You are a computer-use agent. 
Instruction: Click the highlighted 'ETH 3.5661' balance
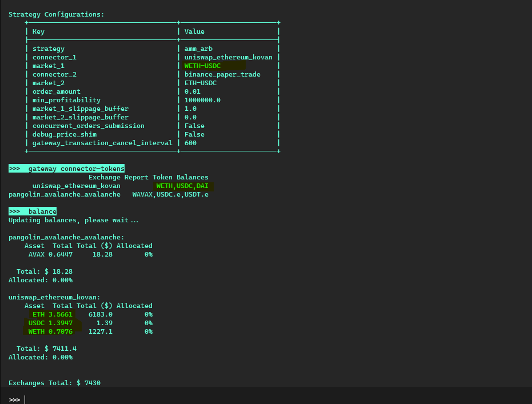[52, 314]
